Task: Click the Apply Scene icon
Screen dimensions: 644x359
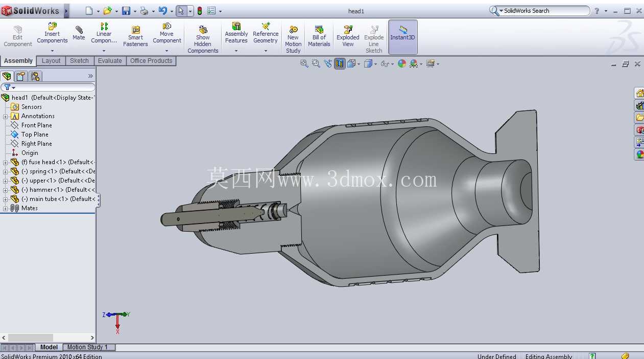Action: pos(414,63)
